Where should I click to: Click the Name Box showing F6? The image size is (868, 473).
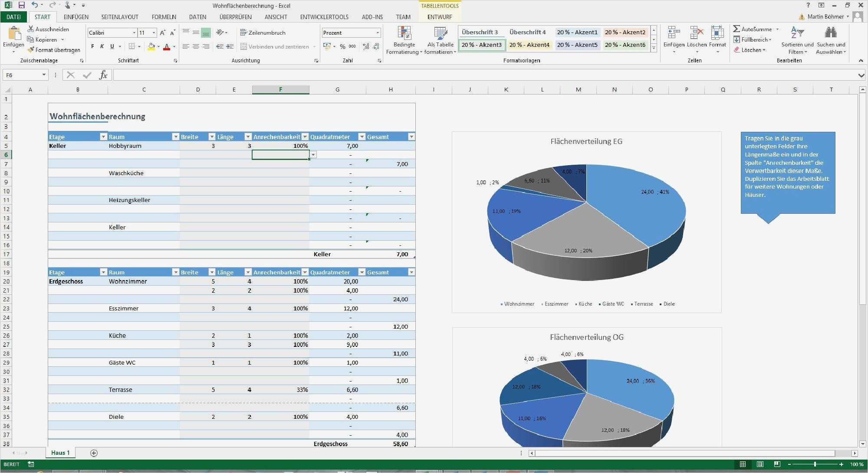coord(22,75)
